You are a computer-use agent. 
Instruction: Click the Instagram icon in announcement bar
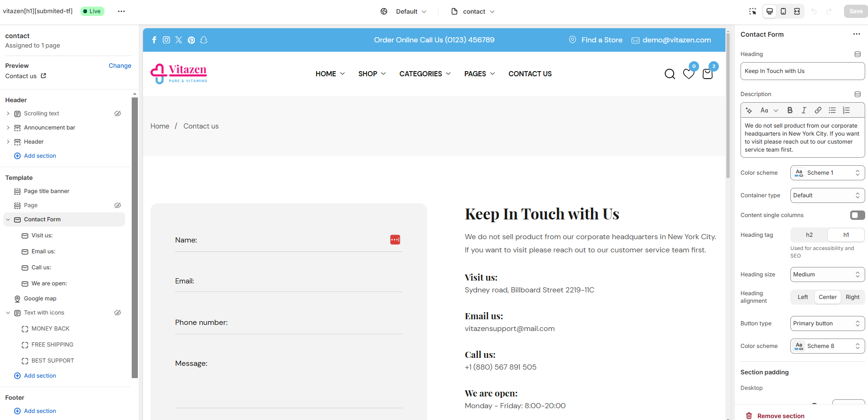(x=166, y=40)
